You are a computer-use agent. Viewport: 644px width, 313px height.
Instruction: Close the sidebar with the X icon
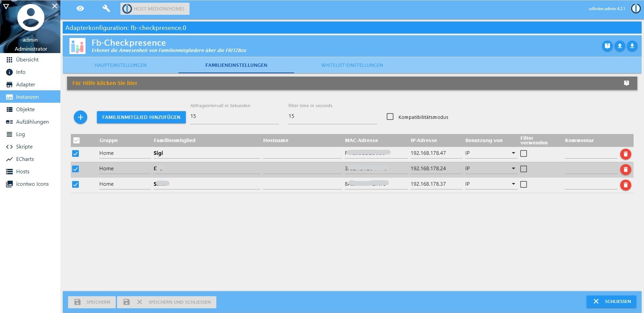tap(55, 6)
